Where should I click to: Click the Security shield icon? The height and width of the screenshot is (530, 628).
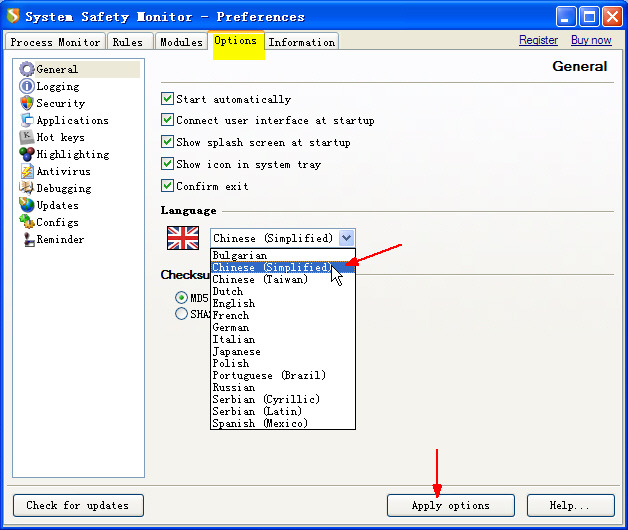pyautogui.click(x=27, y=103)
